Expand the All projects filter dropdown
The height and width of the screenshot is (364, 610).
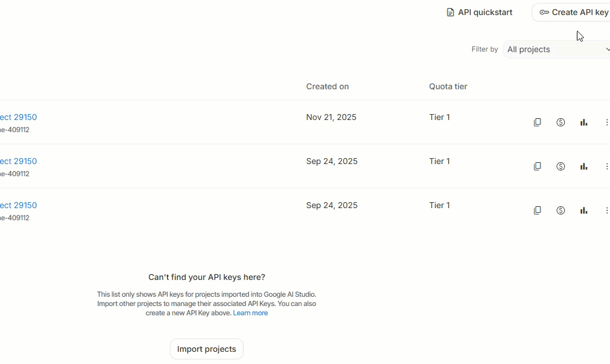[x=557, y=49]
